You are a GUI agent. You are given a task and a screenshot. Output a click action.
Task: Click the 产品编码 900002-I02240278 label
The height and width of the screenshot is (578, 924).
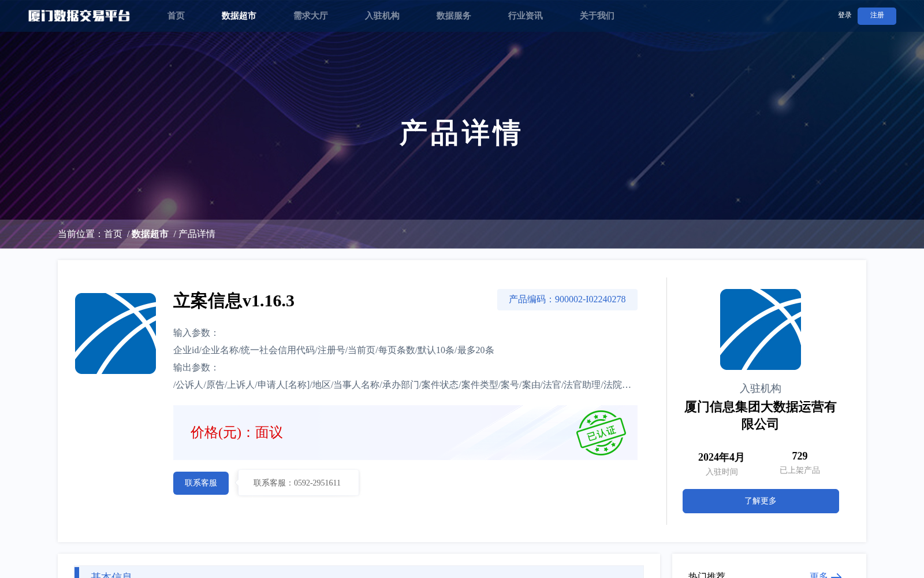(567, 299)
